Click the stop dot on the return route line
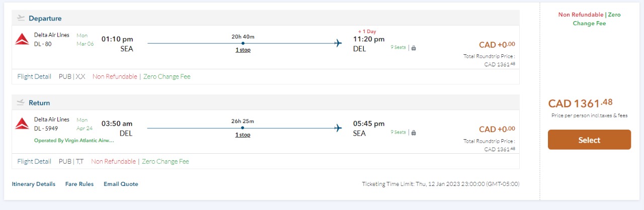 click(x=243, y=128)
